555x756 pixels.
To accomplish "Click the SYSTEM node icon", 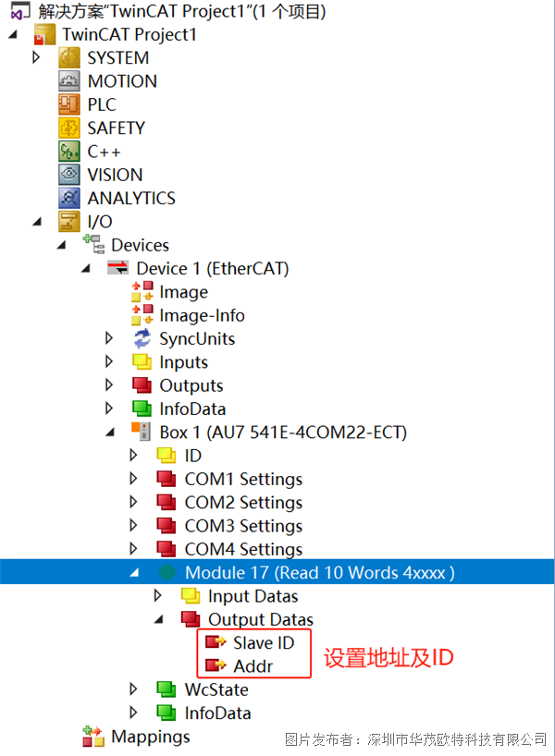I will pyautogui.click(x=69, y=58).
